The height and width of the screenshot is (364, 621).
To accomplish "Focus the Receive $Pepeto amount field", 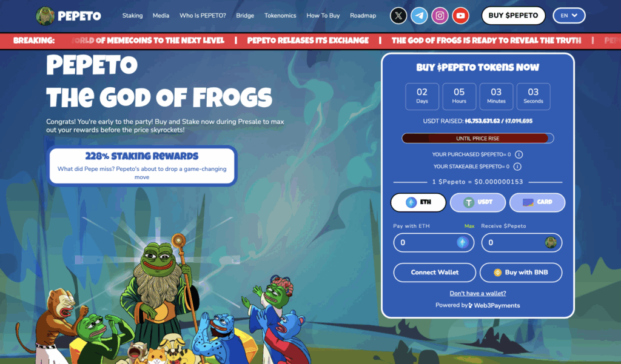I will [522, 242].
